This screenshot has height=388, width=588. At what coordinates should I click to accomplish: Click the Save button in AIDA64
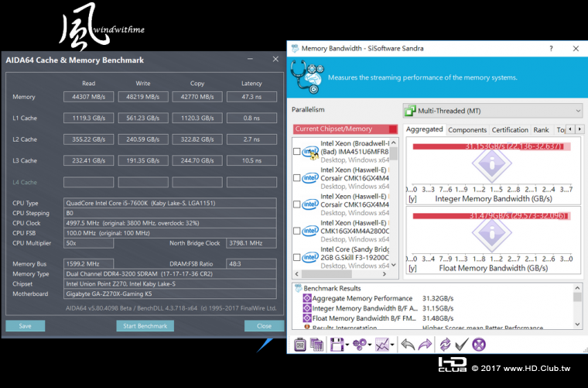[25, 326]
